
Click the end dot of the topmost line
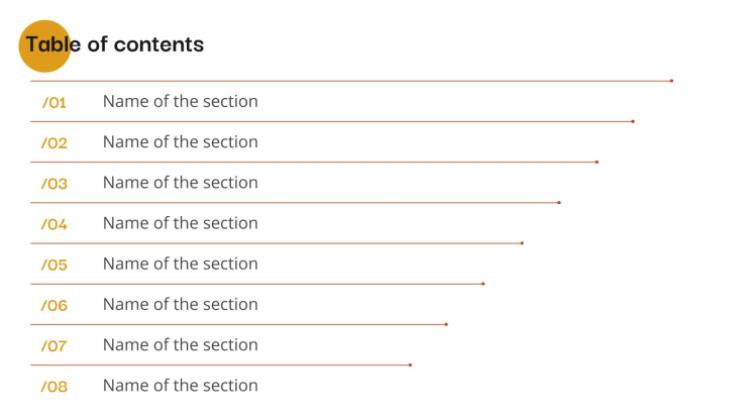point(672,81)
